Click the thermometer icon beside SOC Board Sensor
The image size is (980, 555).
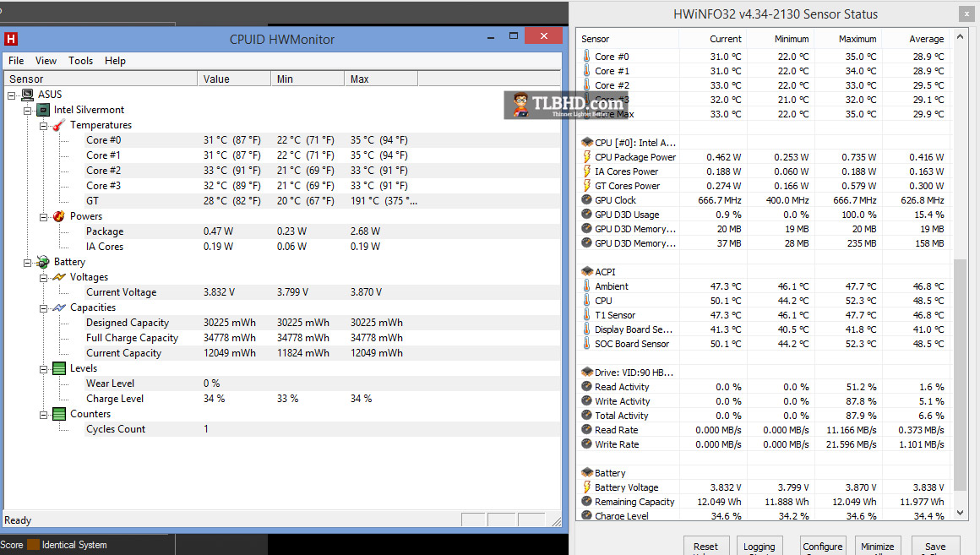coord(587,344)
